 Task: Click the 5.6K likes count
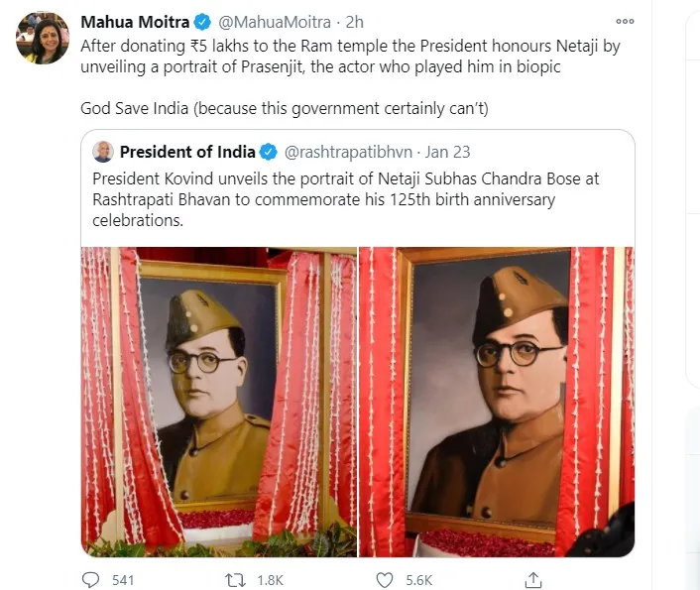(418, 580)
